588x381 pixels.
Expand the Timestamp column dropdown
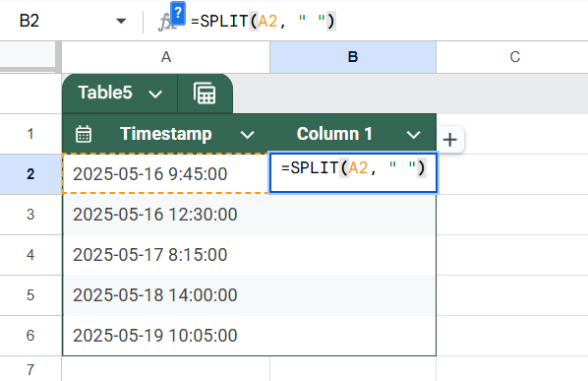pyautogui.click(x=247, y=134)
